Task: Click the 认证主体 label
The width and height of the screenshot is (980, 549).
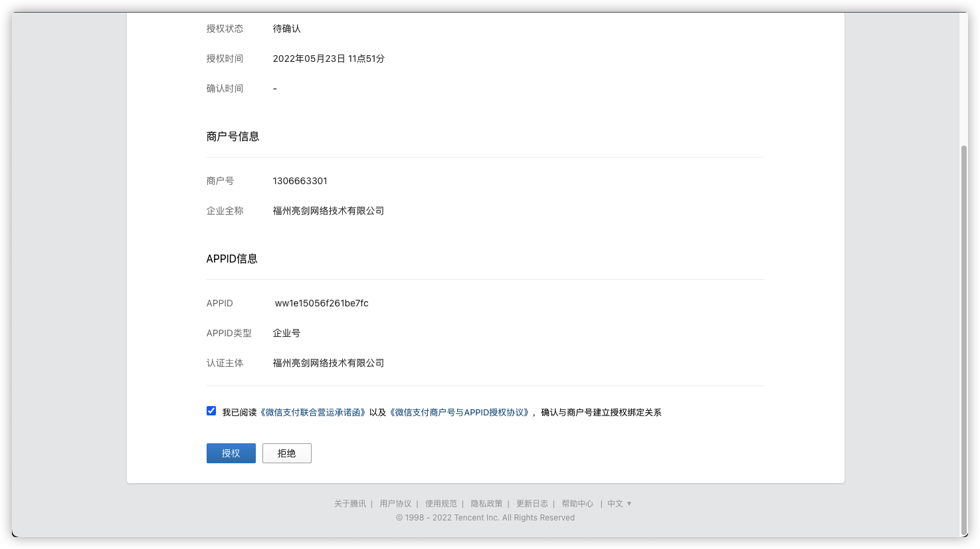Action: (x=225, y=363)
